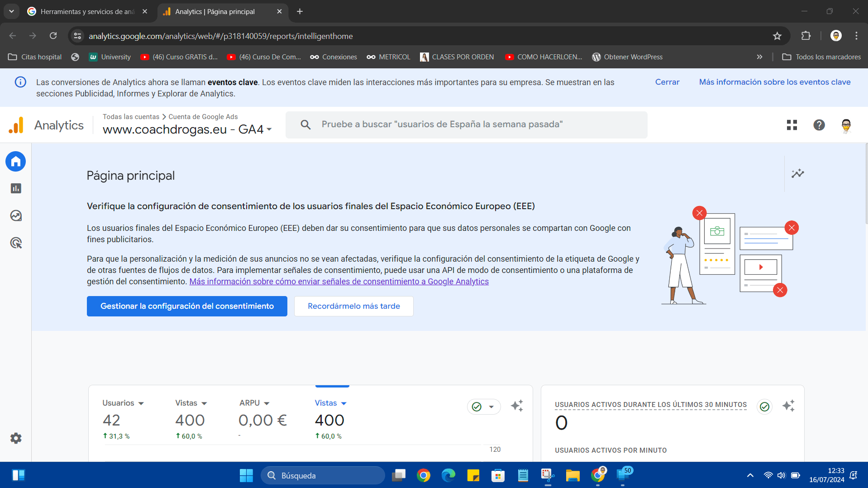This screenshot has width=868, height=488.
Task: Open the University bookmark
Action: (110, 57)
